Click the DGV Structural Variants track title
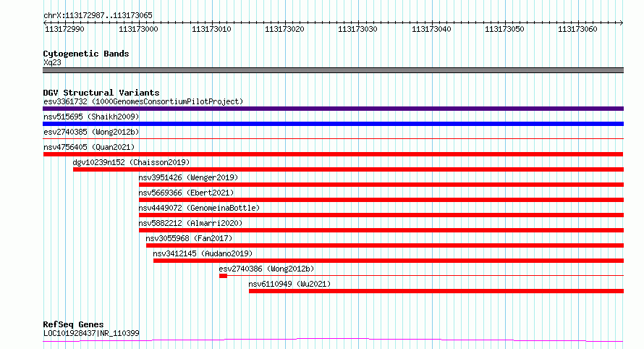This screenshot has width=644, height=349. coord(101,93)
